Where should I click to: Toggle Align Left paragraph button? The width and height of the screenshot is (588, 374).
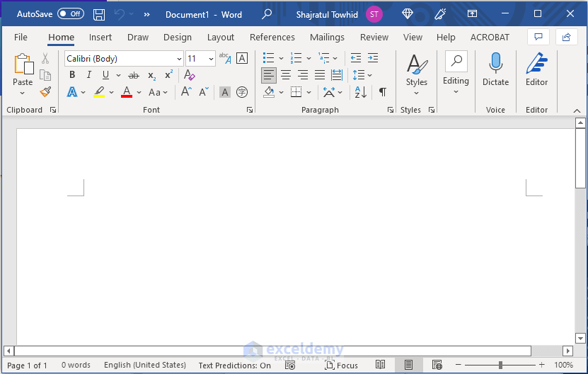coord(268,75)
